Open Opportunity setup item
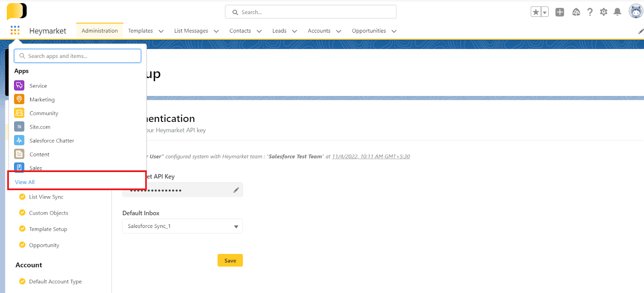This screenshot has width=644, height=293. pos(44,245)
